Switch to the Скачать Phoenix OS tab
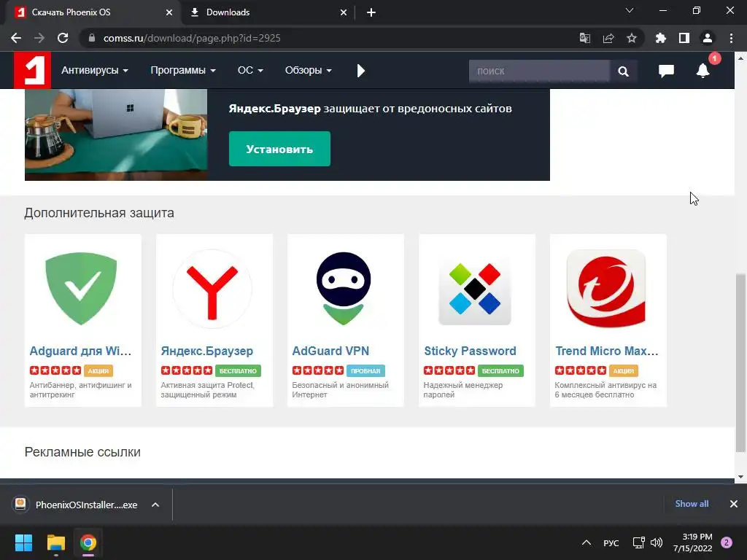Image resolution: width=747 pixels, height=560 pixels. [x=90, y=12]
